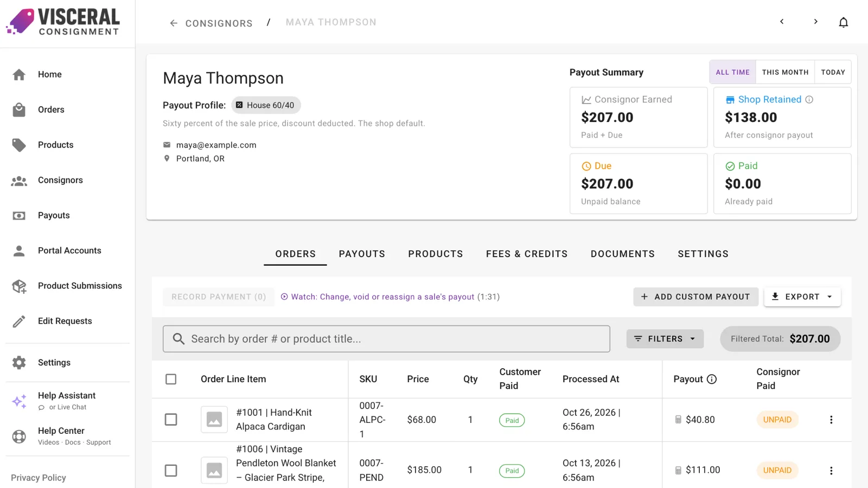Open the Products tab
Screen dimensions: 868x488
436,254
